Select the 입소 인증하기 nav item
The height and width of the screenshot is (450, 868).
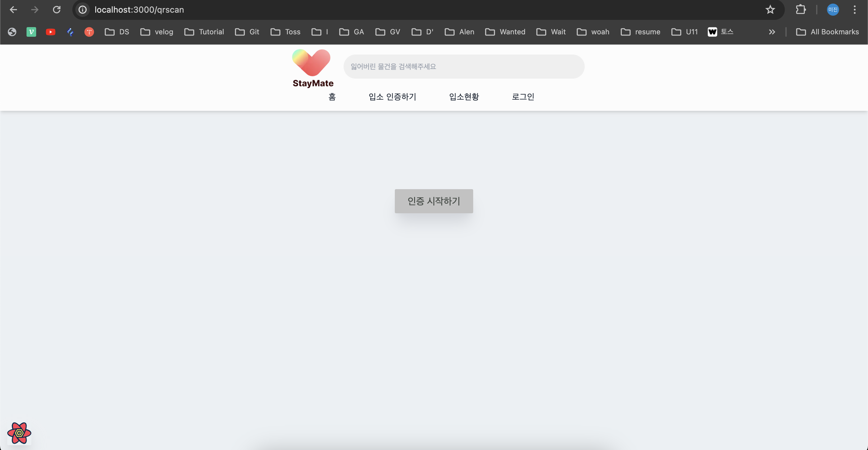[392, 97]
